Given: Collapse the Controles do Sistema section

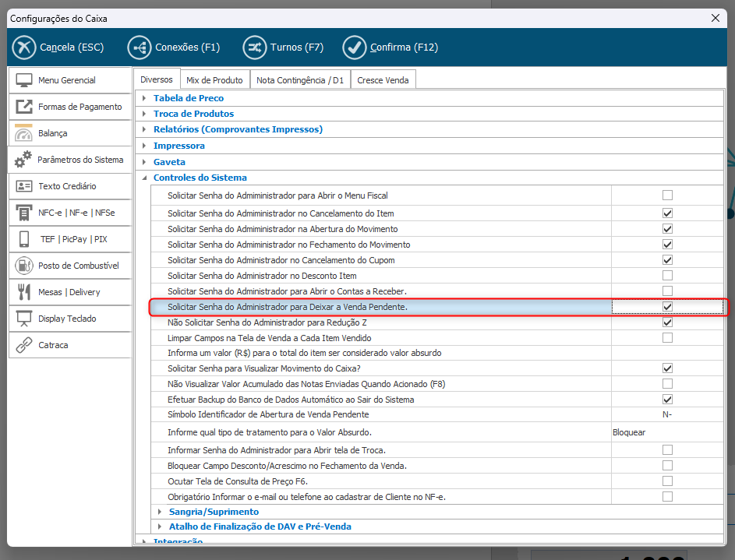Looking at the screenshot, I should [144, 178].
